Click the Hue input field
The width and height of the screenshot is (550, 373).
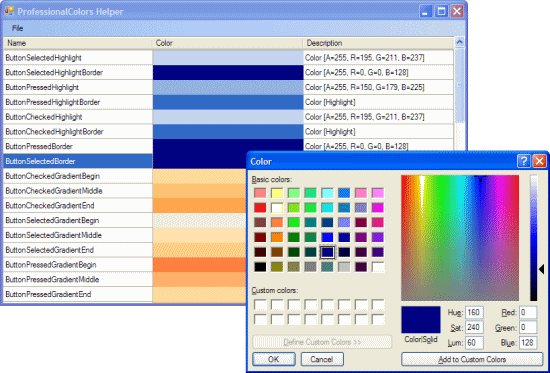pos(474,313)
